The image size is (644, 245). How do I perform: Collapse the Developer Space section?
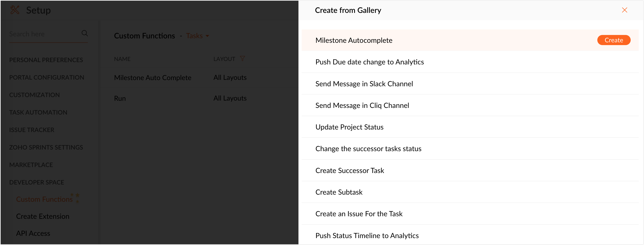(x=37, y=182)
